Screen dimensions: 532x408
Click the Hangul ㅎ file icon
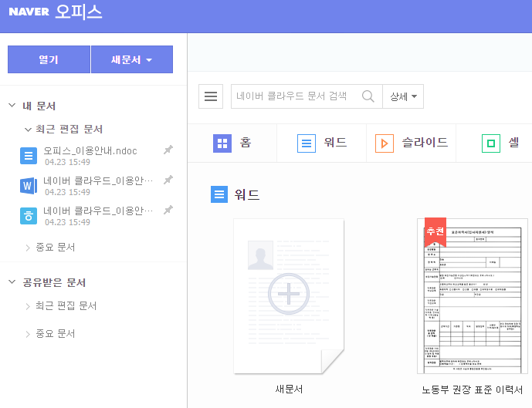pos(29,216)
